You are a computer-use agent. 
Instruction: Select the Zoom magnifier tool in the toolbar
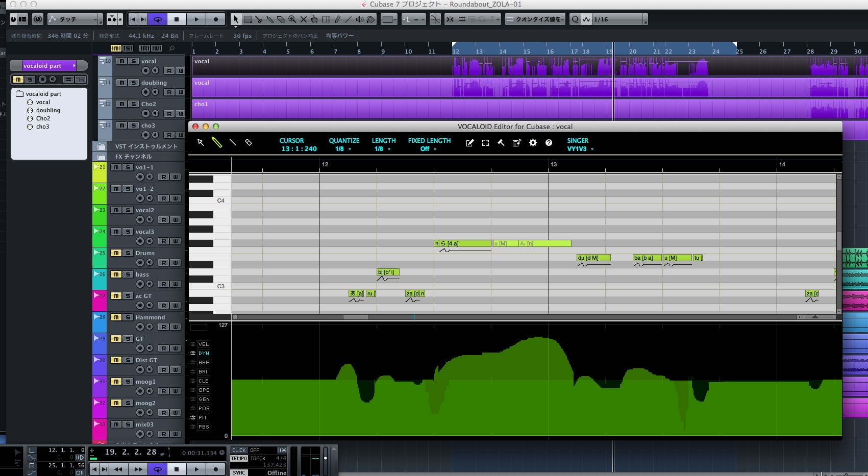292,19
